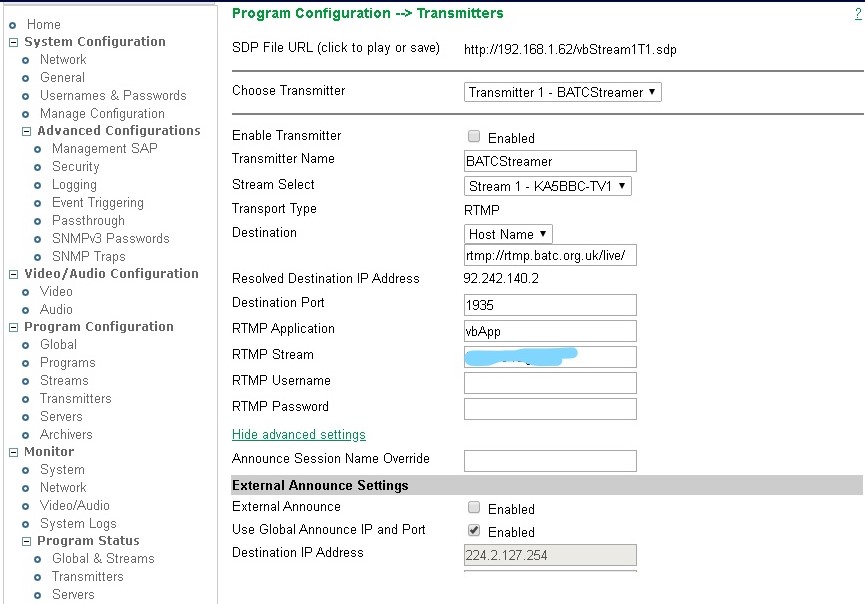The width and height of the screenshot is (865, 604).
Task: Open the Destination Host Name dropdown
Action: coord(508,234)
